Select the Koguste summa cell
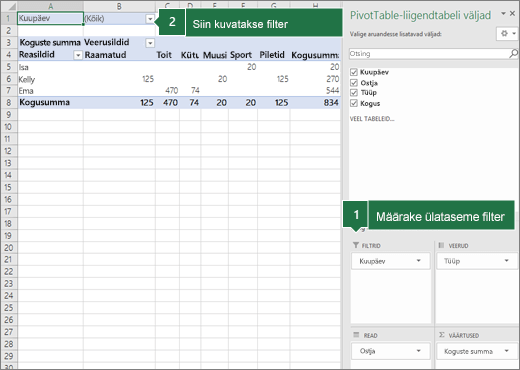The width and height of the screenshot is (520, 370). pyautogui.click(x=50, y=42)
